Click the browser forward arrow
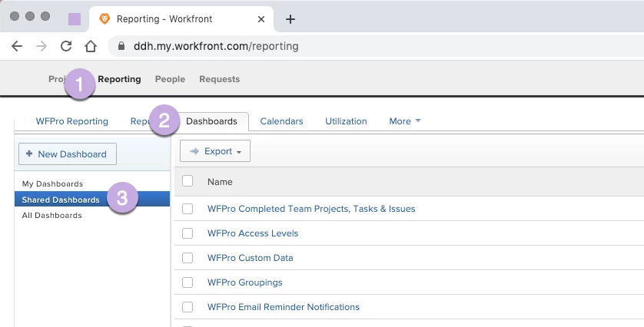644x327 pixels. click(x=41, y=46)
